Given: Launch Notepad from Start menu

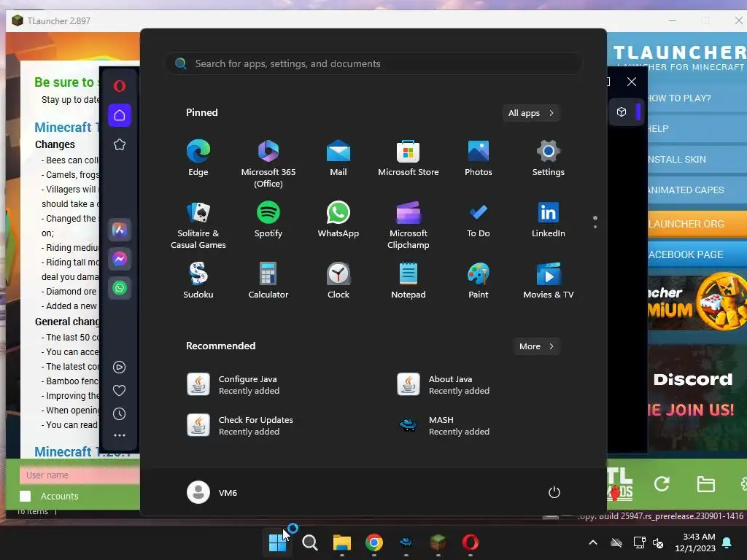Looking at the screenshot, I should click(x=409, y=281).
